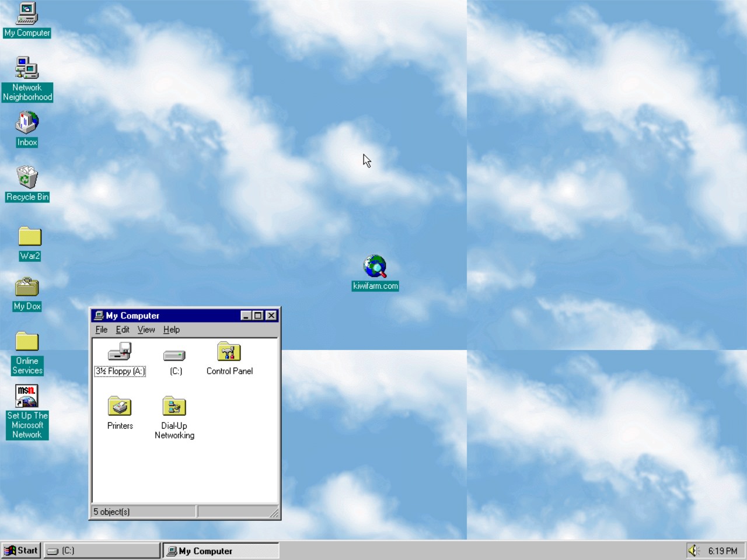The height and width of the screenshot is (560, 747).
Task: Select the My Dox briefcase icon
Action: point(27,288)
